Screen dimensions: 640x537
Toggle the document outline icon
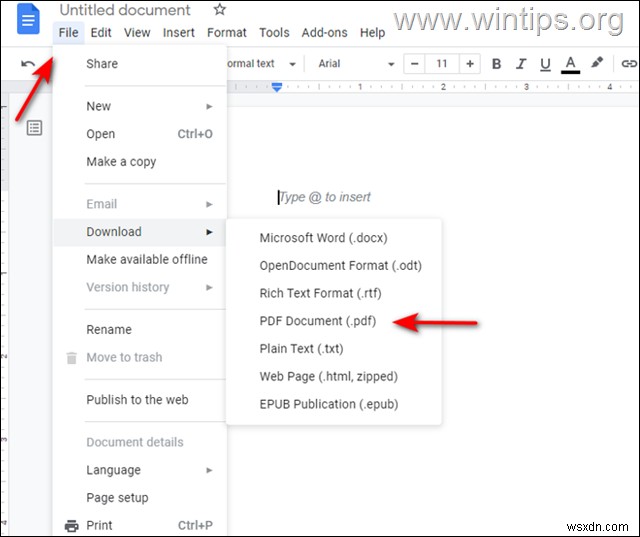pyautogui.click(x=34, y=128)
